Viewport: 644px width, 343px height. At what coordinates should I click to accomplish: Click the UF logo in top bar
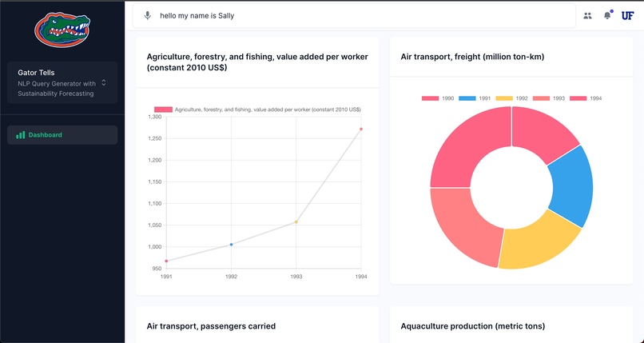[x=627, y=15]
